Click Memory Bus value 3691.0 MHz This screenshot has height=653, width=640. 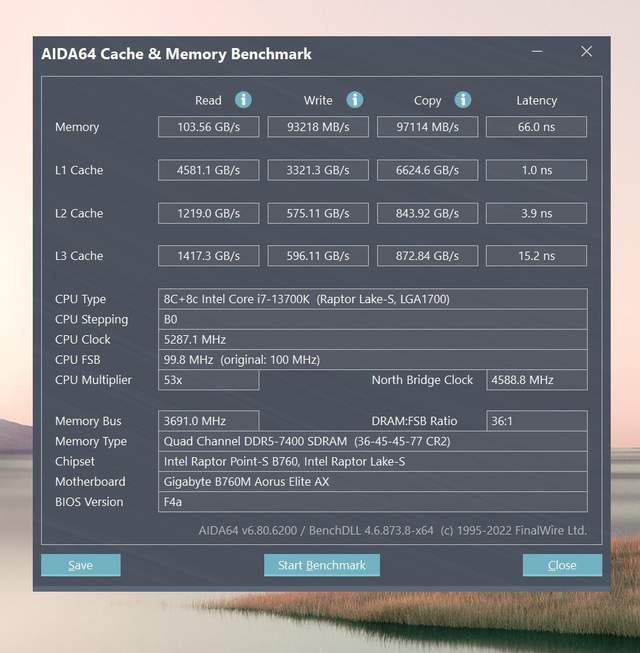point(209,421)
